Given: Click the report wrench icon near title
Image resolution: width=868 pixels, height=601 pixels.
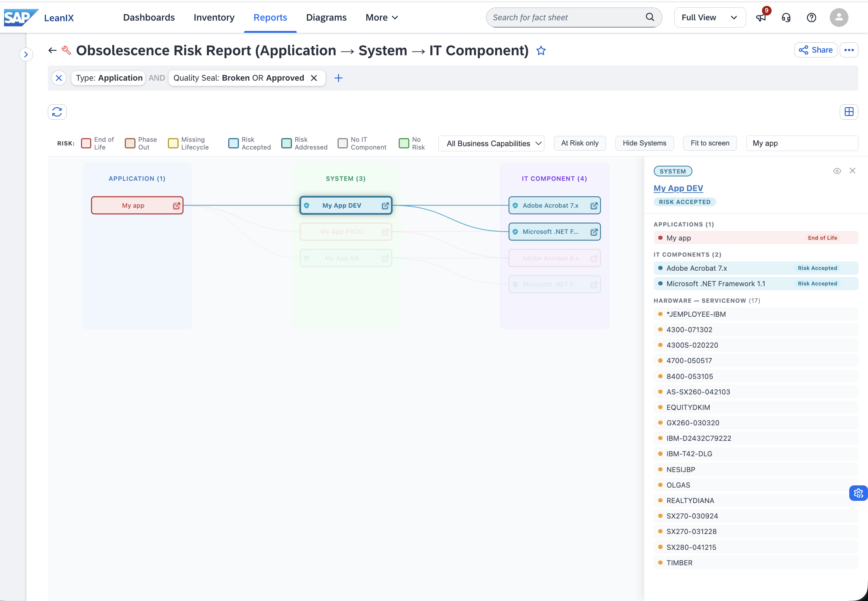Looking at the screenshot, I should click(x=67, y=50).
